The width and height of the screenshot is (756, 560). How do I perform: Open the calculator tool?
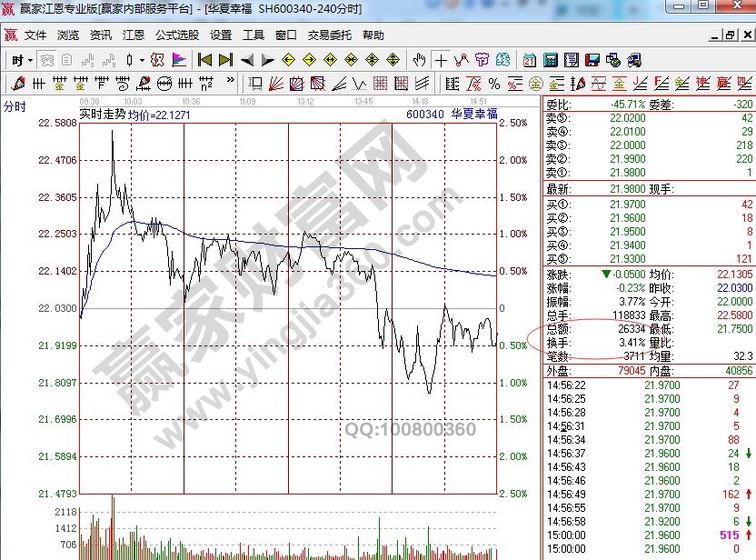pos(551,61)
